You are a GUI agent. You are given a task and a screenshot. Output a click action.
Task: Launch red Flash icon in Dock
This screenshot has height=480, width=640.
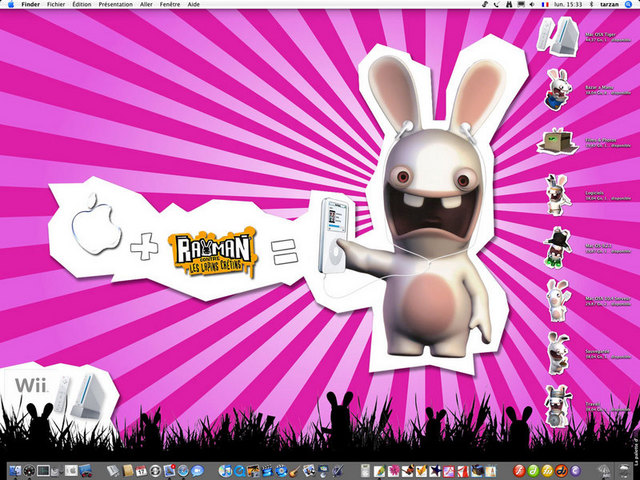point(519,471)
